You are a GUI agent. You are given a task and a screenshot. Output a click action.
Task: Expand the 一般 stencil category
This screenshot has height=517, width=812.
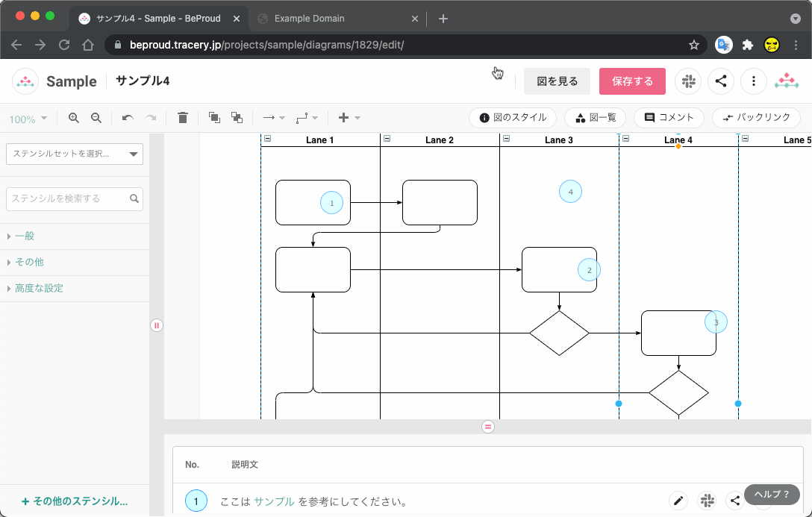25,236
